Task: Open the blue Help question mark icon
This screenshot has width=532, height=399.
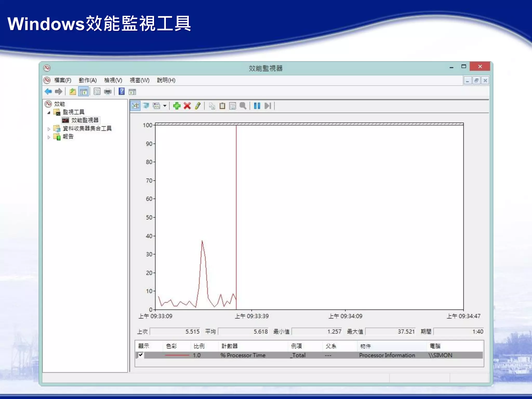Action: [x=122, y=91]
